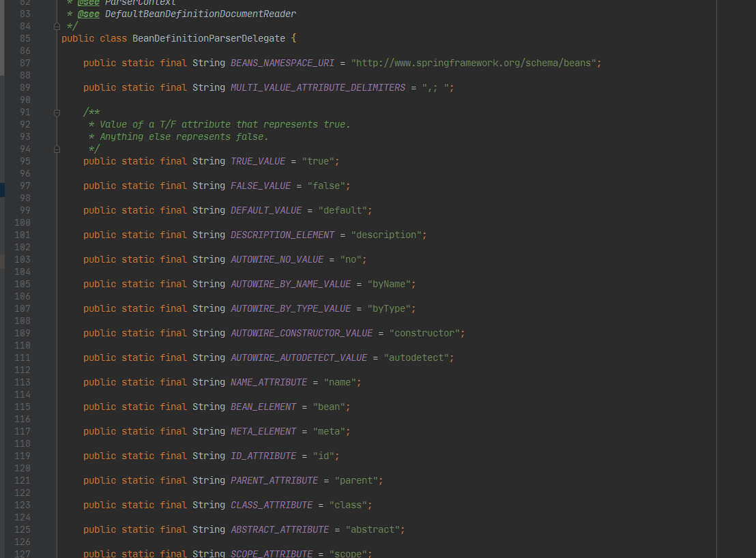Image resolution: width=756 pixels, height=558 pixels.
Task: Click the NAME_ATTRIBUTE constant
Action: click(x=269, y=383)
